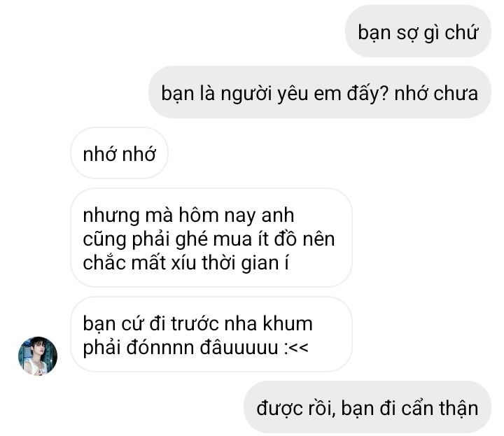Open the sender's profile picture avatar
The width and height of the screenshot is (504, 436).
point(38,356)
